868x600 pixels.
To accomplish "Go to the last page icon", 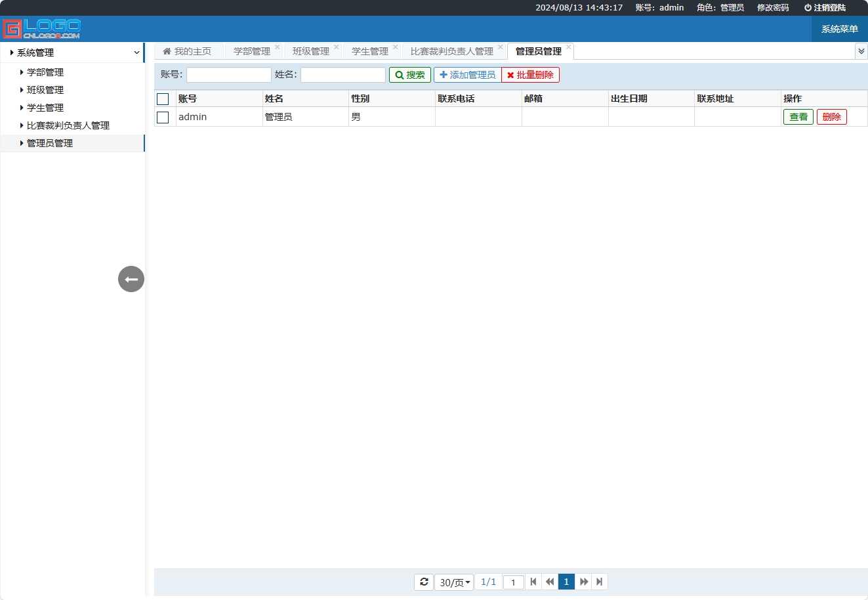I will (x=600, y=582).
